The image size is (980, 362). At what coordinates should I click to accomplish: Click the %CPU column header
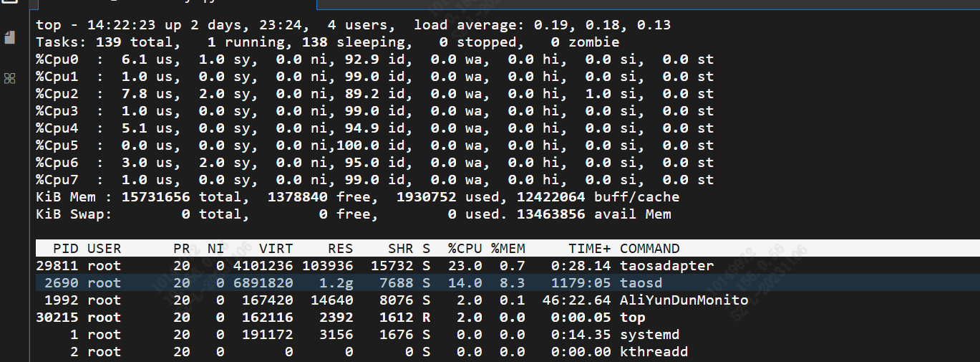[x=465, y=249]
